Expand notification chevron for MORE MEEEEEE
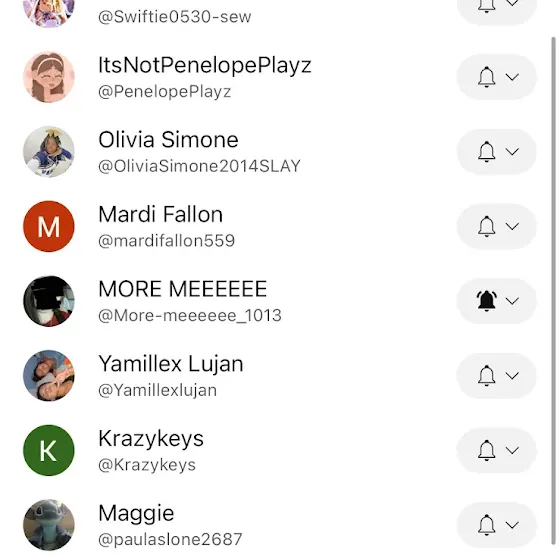Screen dimensions: 560x560 (512, 301)
